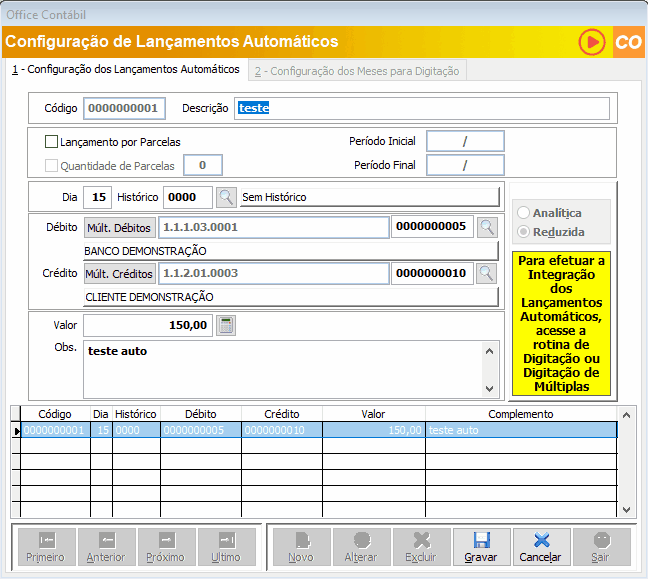Switch to Configuração dos Meses para Digitação tab
Viewport: 648px width, 579px height.
(356, 71)
